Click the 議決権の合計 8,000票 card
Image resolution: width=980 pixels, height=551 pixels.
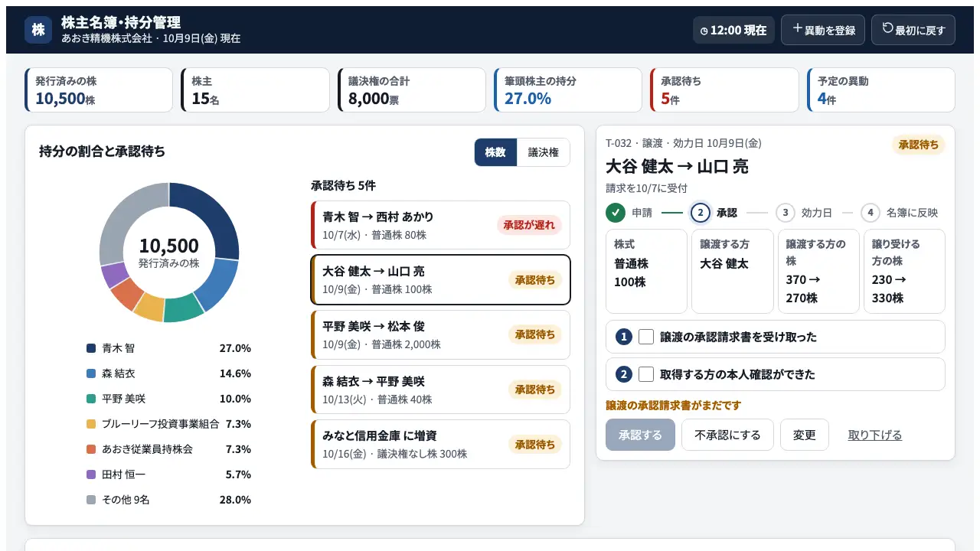(412, 90)
